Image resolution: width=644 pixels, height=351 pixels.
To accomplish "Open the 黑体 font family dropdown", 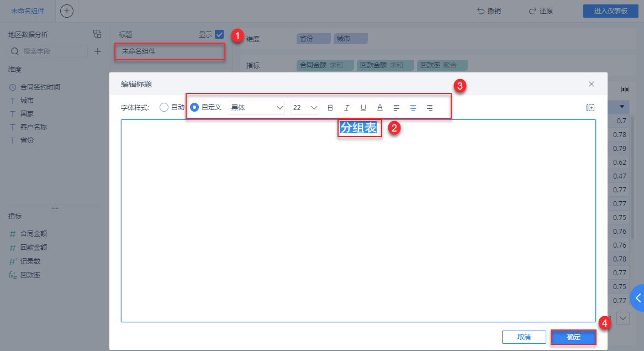I will tap(257, 108).
